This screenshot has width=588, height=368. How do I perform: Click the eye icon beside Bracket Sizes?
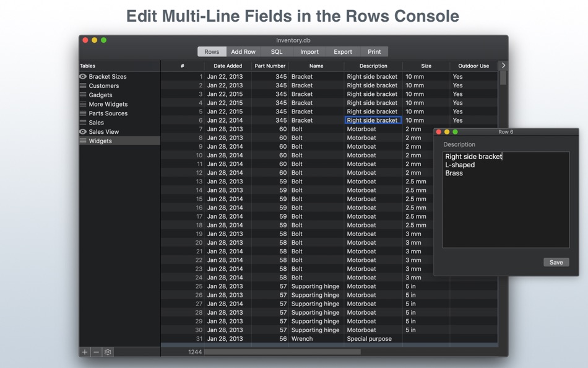83,77
